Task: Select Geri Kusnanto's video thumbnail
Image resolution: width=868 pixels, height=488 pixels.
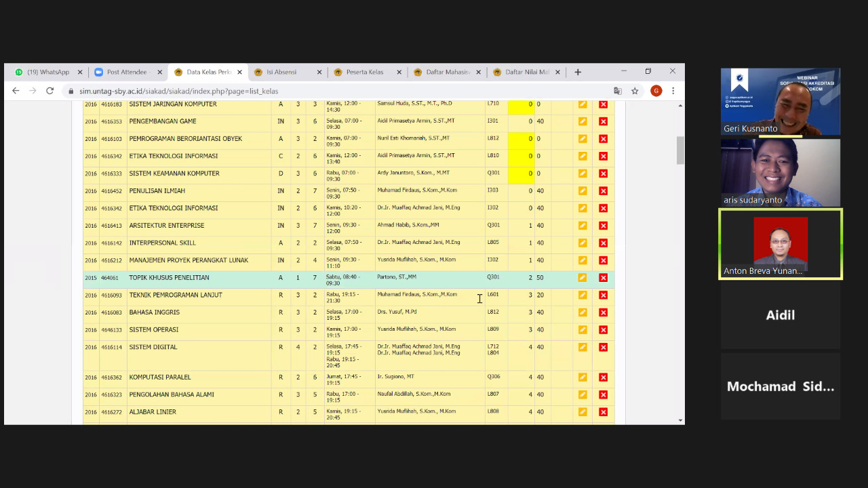Action: tap(780, 102)
